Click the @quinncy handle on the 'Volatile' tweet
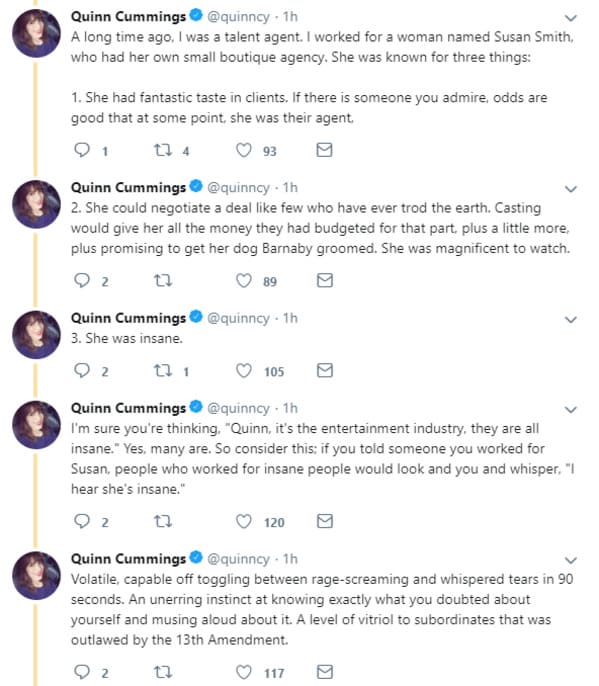The width and height of the screenshot is (599, 686). point(238,559)
